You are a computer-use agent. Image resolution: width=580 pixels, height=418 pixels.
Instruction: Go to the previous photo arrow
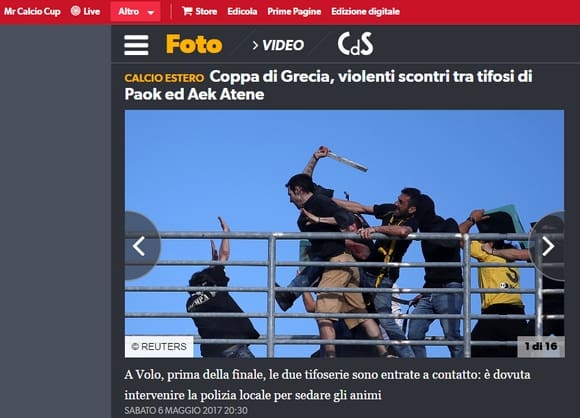pos(139,246)
